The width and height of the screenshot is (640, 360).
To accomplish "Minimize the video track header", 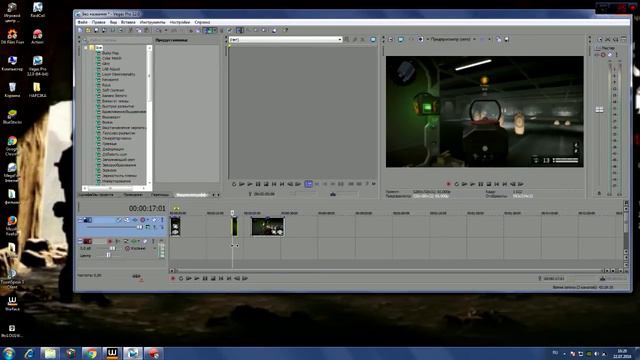I will (x=80, y=220).
